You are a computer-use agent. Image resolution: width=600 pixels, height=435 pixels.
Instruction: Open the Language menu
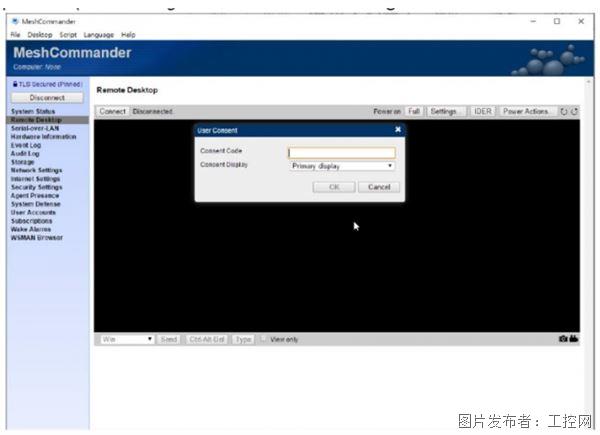point(99,35)
